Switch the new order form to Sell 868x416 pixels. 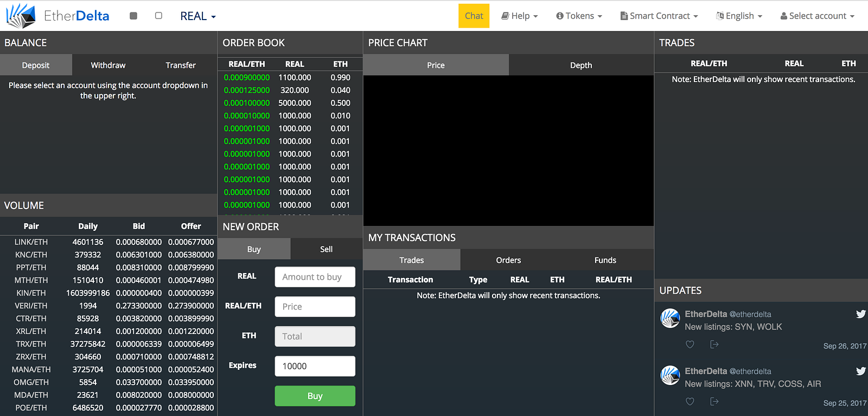[x=326, y=249]
